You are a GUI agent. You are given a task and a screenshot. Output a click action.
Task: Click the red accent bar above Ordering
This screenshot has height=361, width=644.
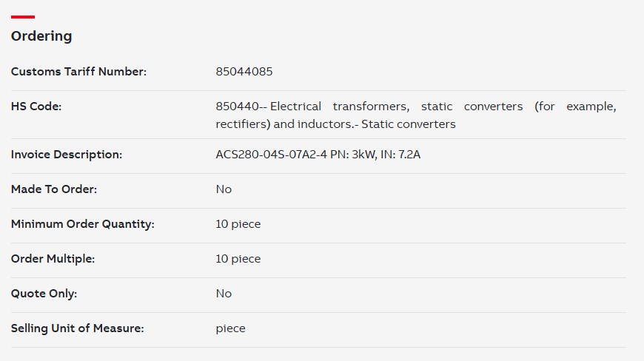click(23, 17)
